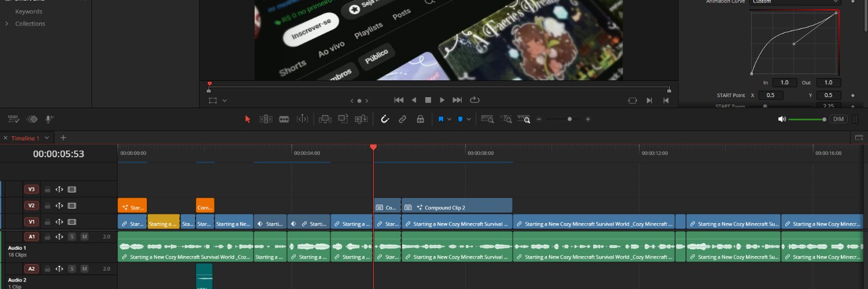Viewport: 868px width, 289px height.
Task: Solo the A1 audio track
Action: pyautogui.click(x=72, y=236)
